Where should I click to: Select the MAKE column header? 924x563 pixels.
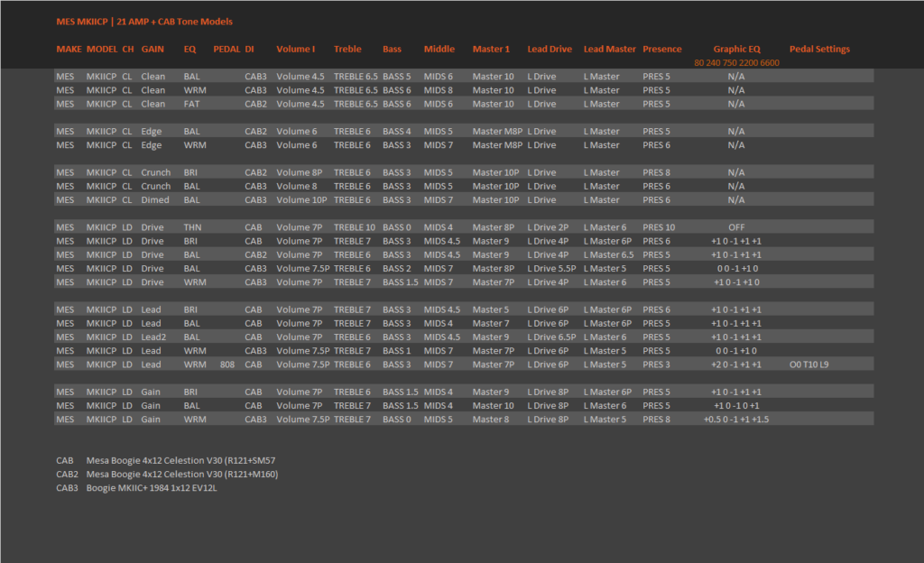[69, 50]
